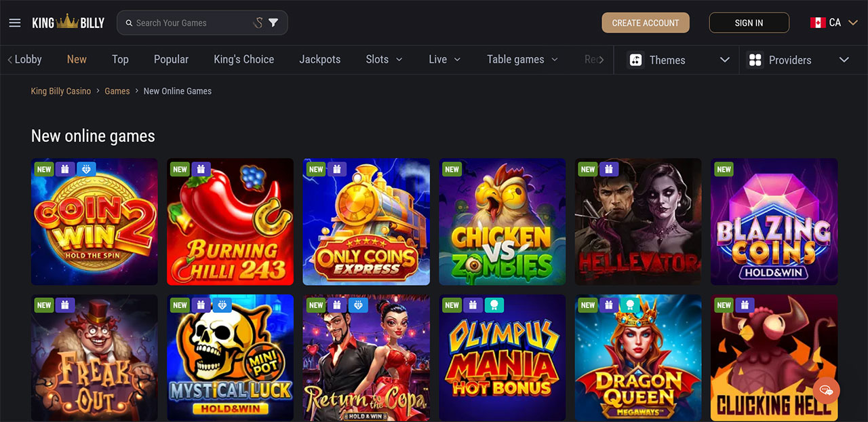Click the Search Your Games field
This screenshot has height=422, width=868.
click(190, 22)
